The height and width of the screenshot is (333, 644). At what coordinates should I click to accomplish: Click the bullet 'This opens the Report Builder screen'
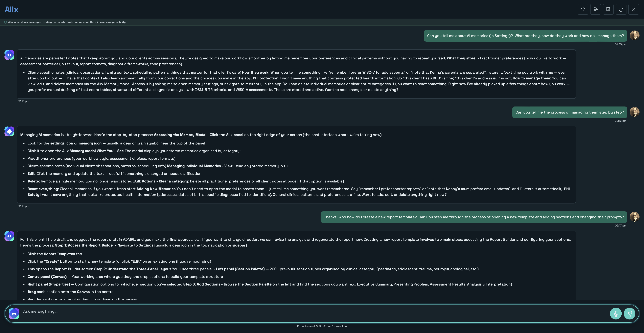pos(253,269)
